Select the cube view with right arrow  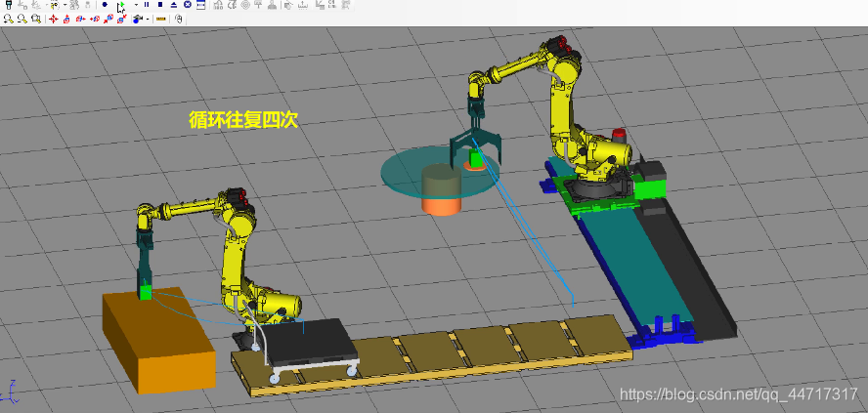81,19
